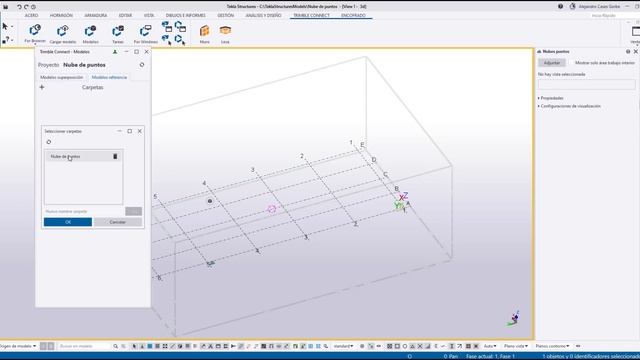This screenshot has height=360, width=640.
Task: Click the magnifier search icon in bottom toolbar
Action: coord(116,346)
